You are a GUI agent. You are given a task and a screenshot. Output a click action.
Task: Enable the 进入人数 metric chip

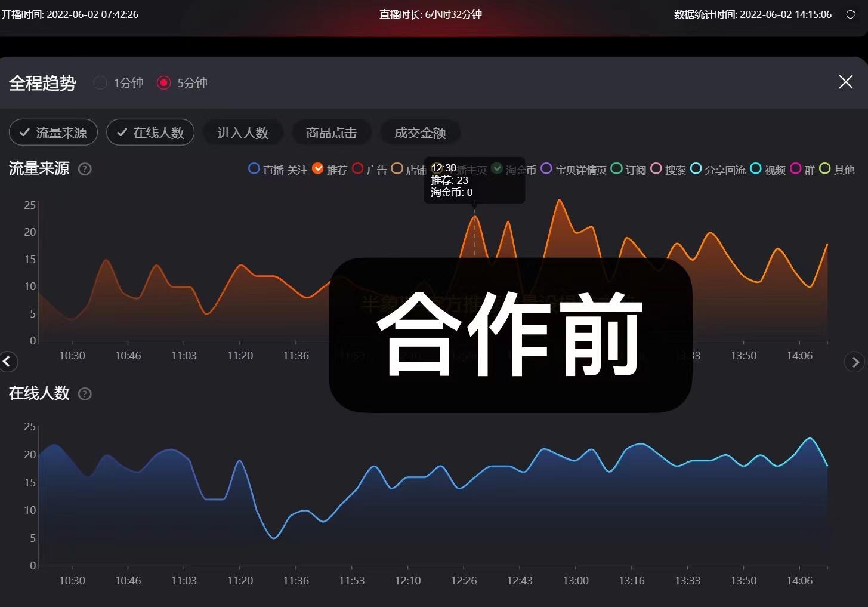(x=243, y=133)
